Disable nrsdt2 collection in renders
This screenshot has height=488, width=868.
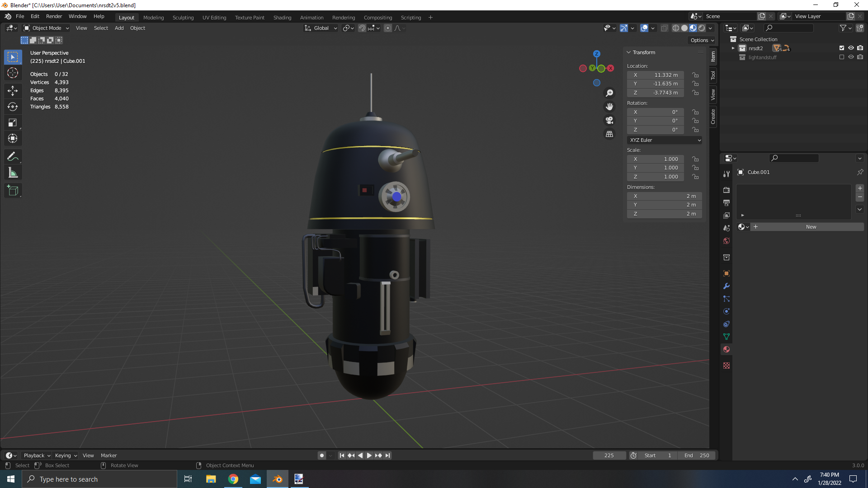[x=860, y=48]
